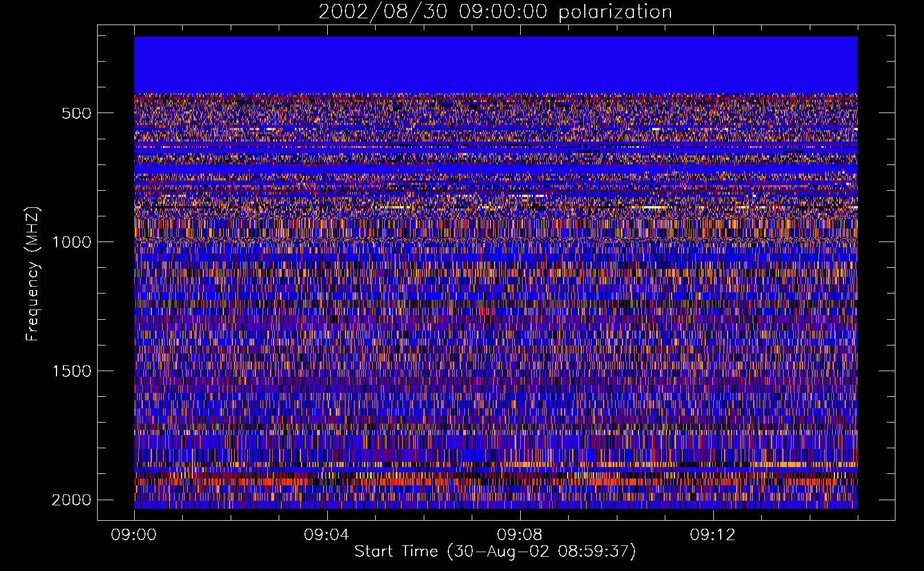924x571 pixels.
Task: Click the 1500 frequency tick label
Action: 71,371
